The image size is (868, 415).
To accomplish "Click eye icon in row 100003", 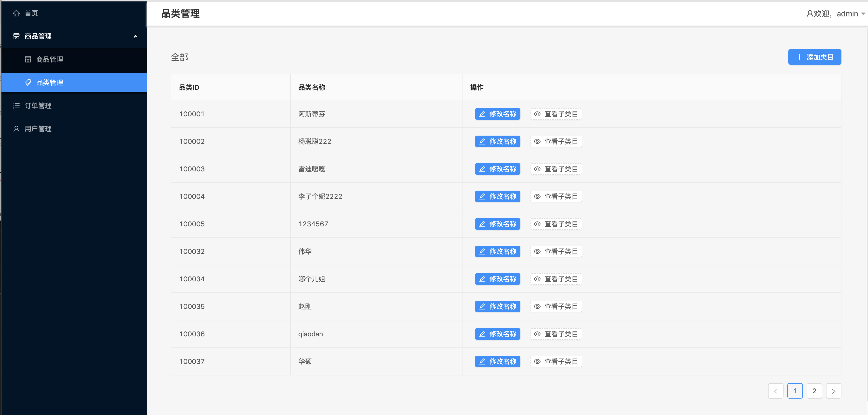I will click(537, 169).
